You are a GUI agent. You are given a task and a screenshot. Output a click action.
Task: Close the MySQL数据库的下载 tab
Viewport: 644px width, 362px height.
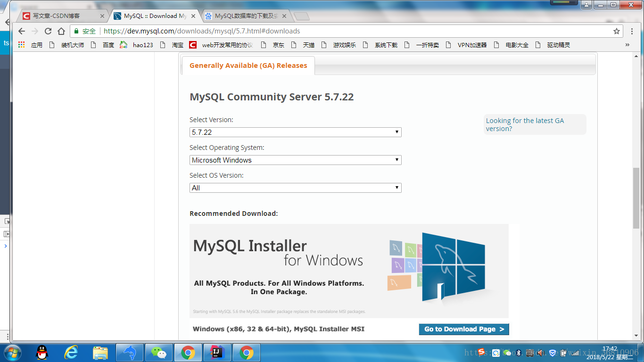(x=284, y=16)
